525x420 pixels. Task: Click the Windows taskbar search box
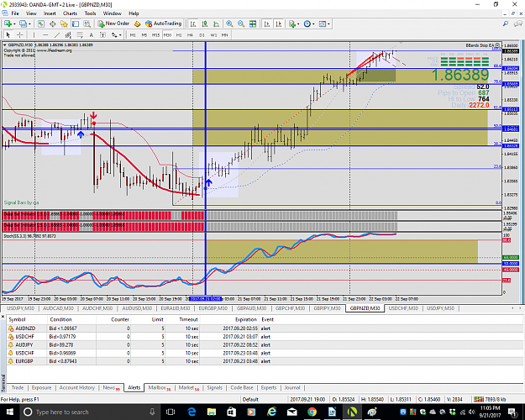pos(89,412)
